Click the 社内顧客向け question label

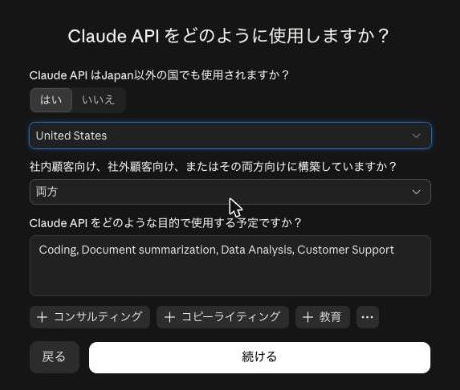[x=213, y=166]
